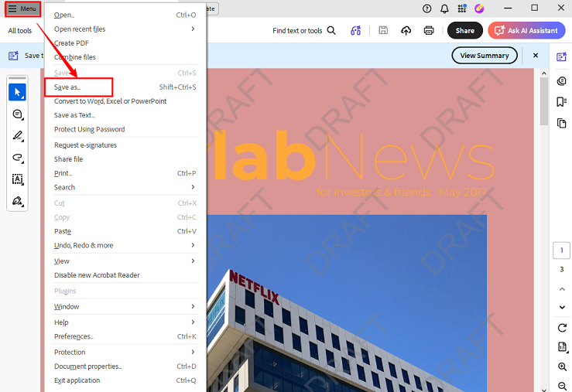Open the hamburger Menu button
572x392 pixels.
[22, 9]
